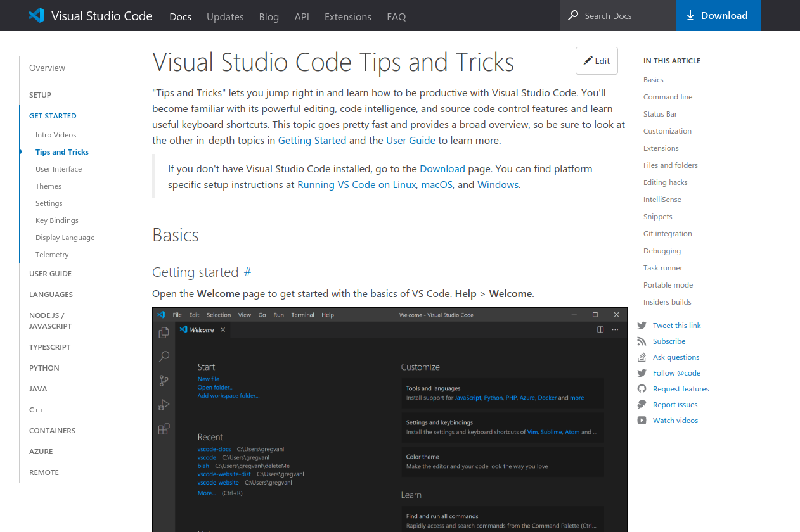800x532 pixels.
Task: Select Themes in the sidebar list
Action: pyautogui.click(x=48, y=186)
